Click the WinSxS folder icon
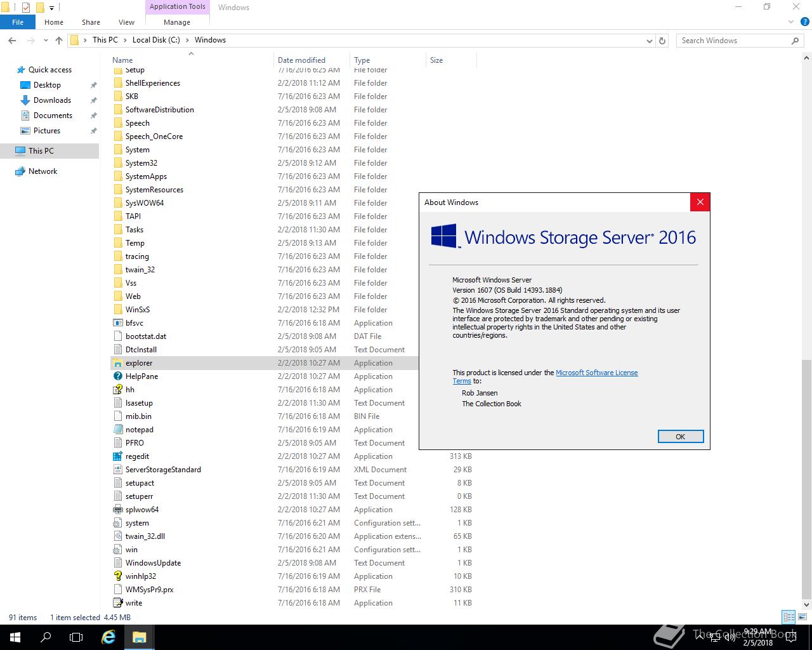 [117, 310]
